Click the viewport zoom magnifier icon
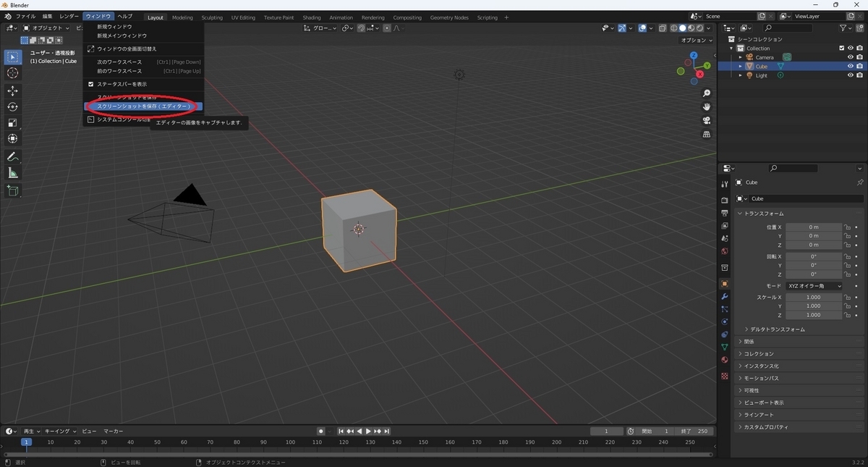The height and width of the screenshot is (467, 868). tap(707, 93)
